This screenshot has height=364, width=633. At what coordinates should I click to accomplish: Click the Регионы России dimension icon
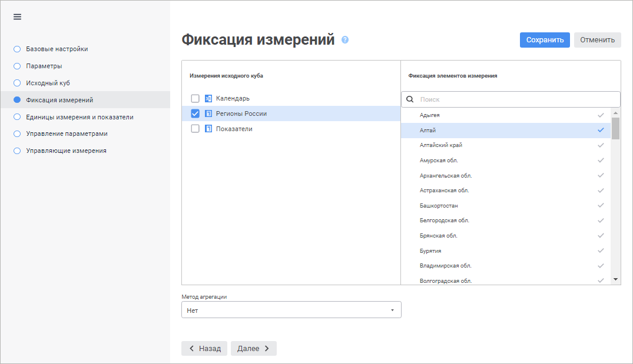pos(208,113)
